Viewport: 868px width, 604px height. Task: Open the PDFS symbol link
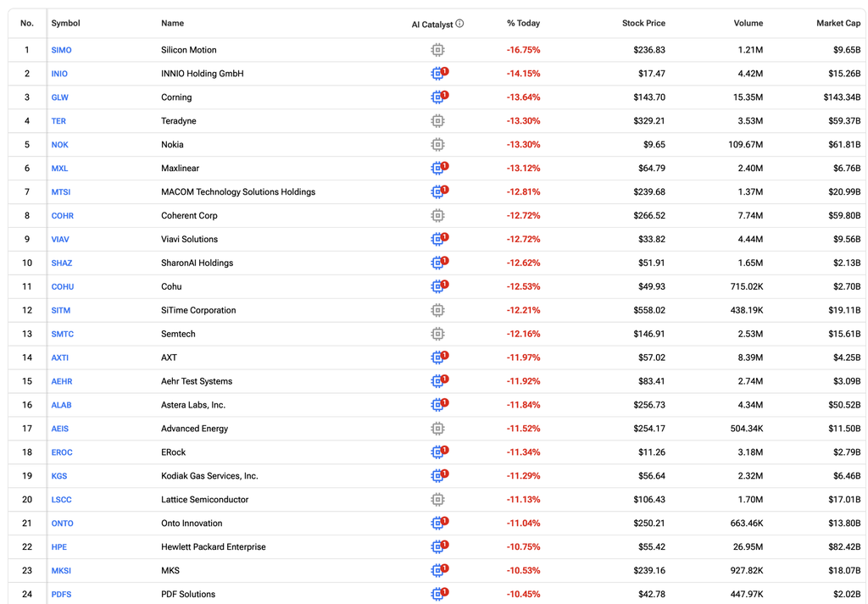tap(61, 594)
